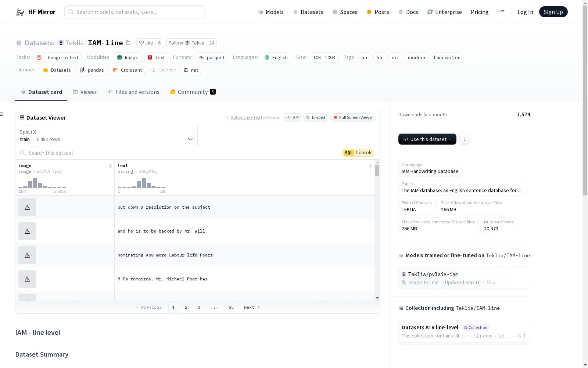Open image thumbnail for 'and he is to be backed' row
The width and height of the screenshot is (588, 368).
pos(27,231)
